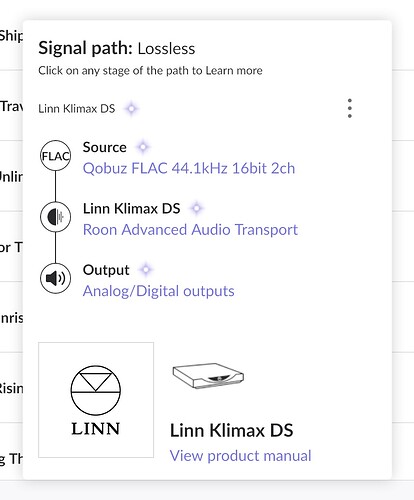The height and width of the screenshot is (500, 414).
Task: Click the small Linn Klimax DS zone name
Action: coord(77,109)
